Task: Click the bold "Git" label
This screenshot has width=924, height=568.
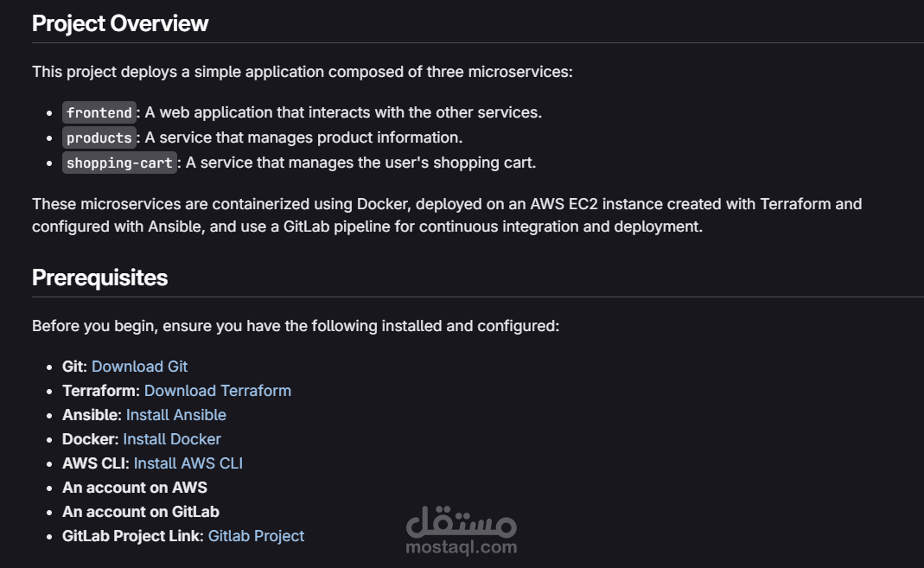Action: click(x=73, y=367)
